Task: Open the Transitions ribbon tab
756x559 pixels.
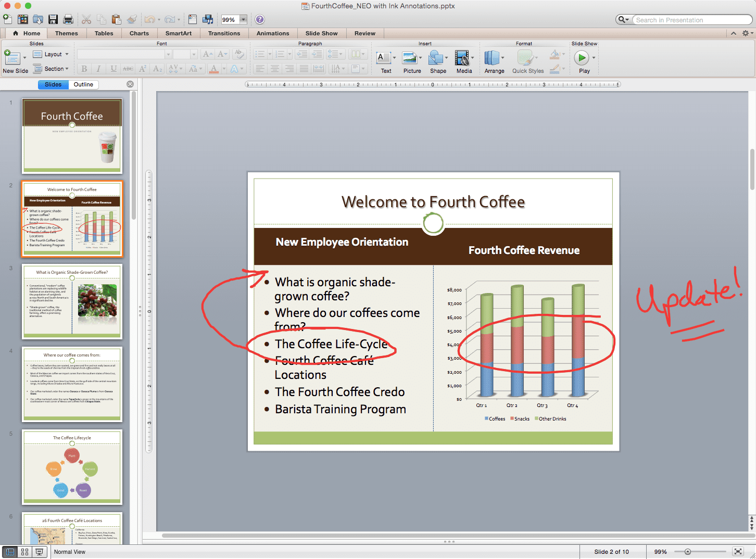Action: [224, 33]
